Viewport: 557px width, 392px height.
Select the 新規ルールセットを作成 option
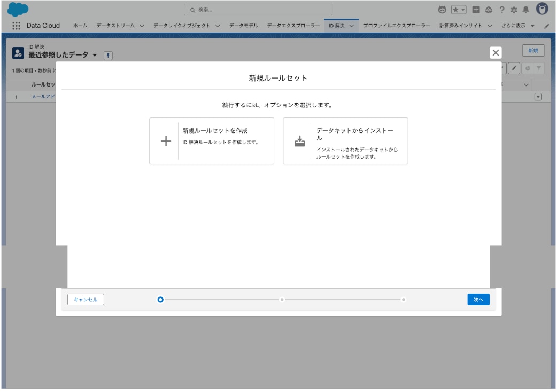coord(212,141)
